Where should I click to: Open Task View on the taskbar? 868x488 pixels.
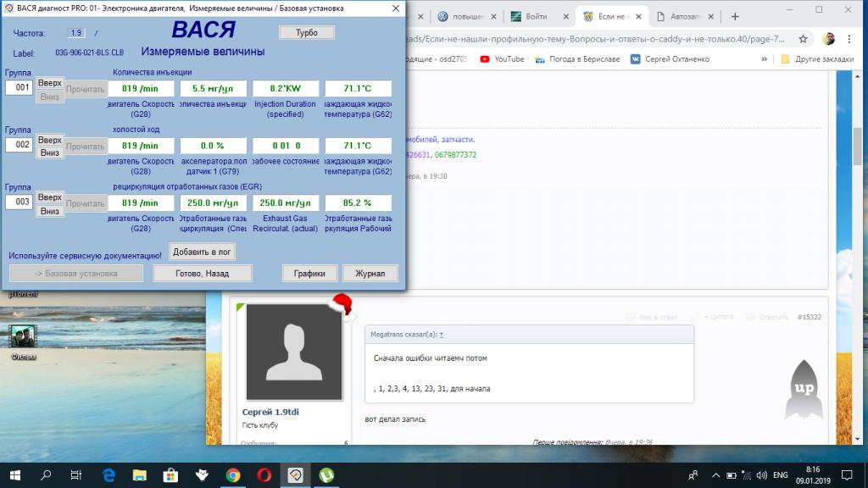point(75,475)
